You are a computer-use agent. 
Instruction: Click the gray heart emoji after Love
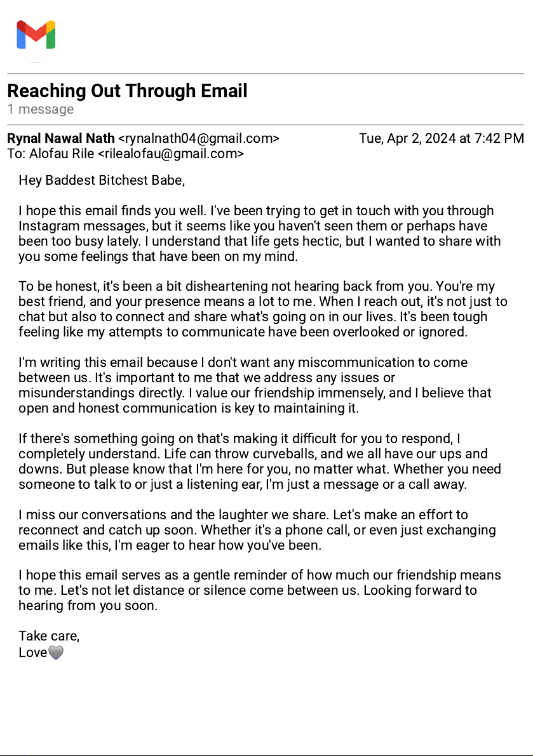pos(56,653)
